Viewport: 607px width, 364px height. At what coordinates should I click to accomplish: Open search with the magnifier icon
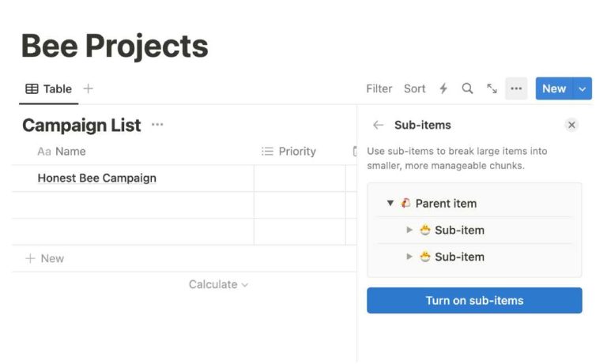pos(467,88)
